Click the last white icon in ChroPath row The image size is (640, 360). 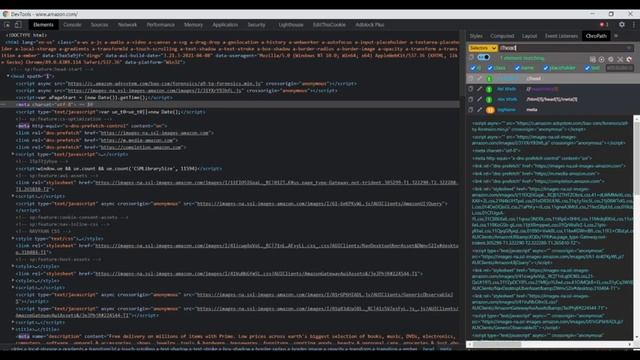(629, 59)
